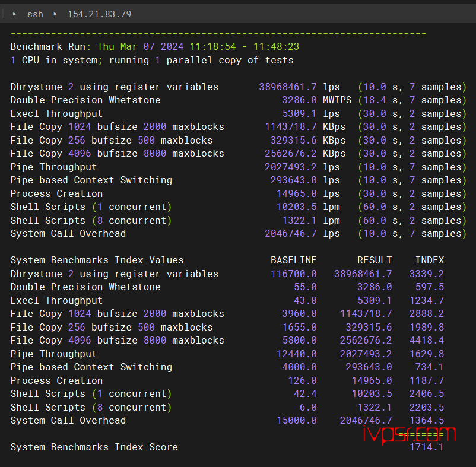This screenshot has width=476, height=467.
Task: Click the ssh breadcrumb segment
Action: tap(35, 14)
